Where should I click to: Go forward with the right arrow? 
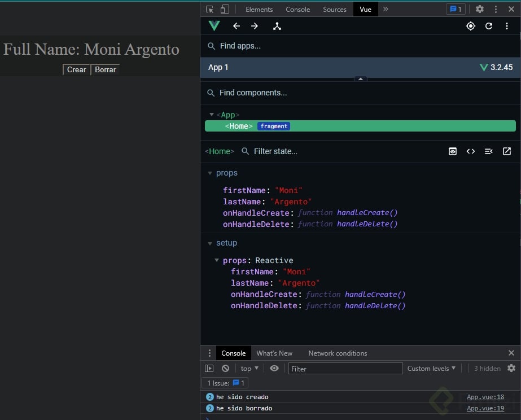[255, 26]
